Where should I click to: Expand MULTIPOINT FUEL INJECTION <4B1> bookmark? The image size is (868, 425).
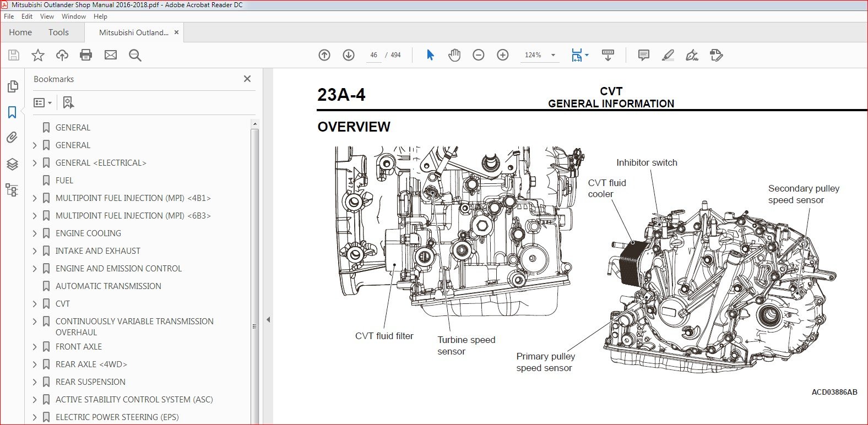pos(35,198)
